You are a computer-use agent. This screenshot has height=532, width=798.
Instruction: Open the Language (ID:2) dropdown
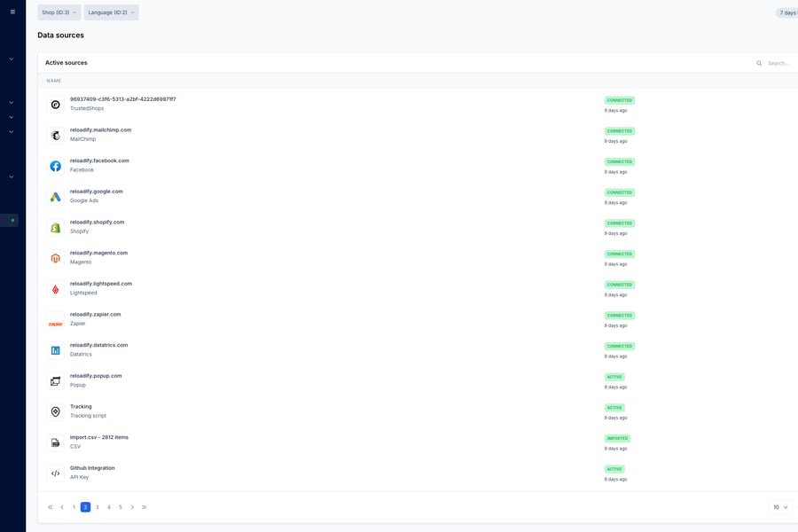(x=109, y=12)
